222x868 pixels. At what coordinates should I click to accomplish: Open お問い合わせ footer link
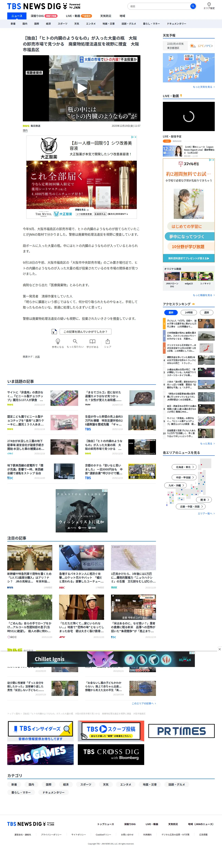click(127, 835)
